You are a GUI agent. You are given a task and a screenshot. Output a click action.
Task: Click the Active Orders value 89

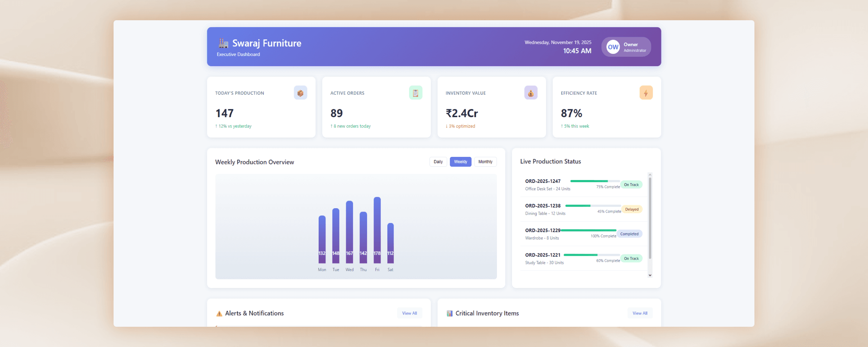point(337,113)
